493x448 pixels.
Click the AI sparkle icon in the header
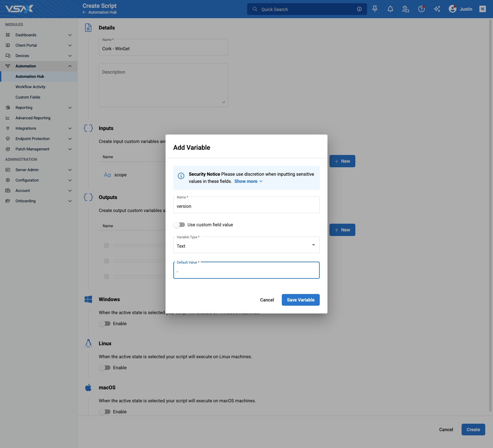[437, 9]
